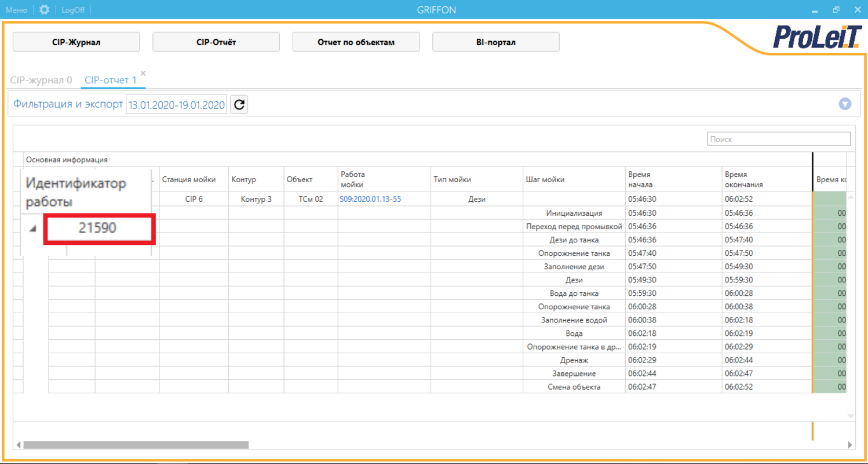The width and height of the screenshot is (868, 464).
Task: Open the Меню menu
Action: click(16, 10)
